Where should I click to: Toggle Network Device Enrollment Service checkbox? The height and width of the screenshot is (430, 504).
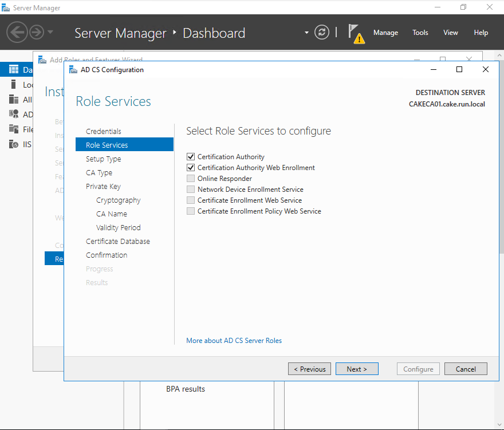[x=191, y=190]
